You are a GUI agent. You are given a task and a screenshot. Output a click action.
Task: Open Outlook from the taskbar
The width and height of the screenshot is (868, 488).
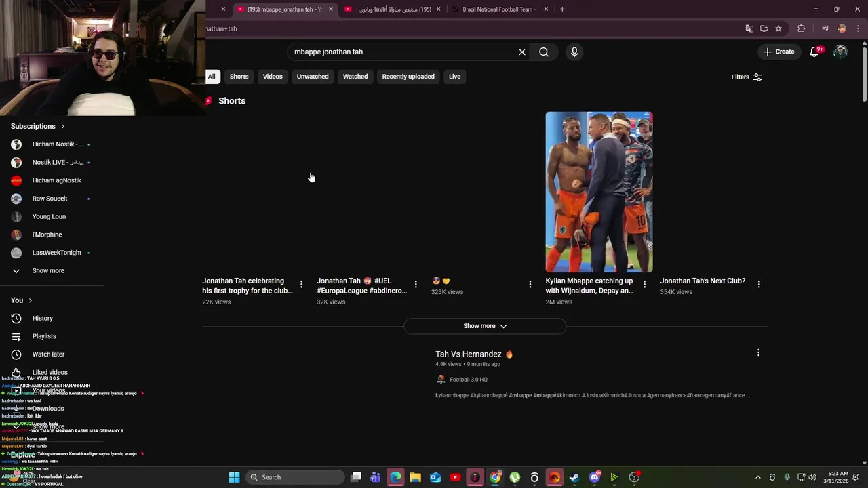click(x=435, y=477)
